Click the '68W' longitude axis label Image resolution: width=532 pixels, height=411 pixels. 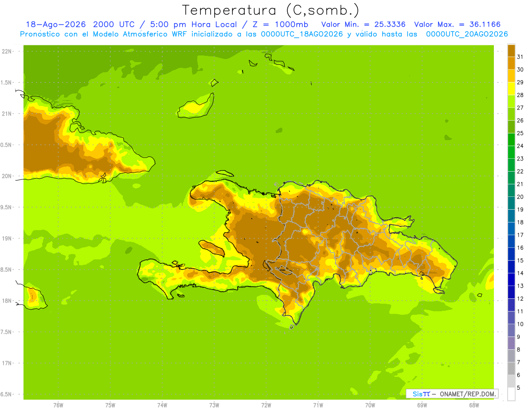tap(473, 405)
